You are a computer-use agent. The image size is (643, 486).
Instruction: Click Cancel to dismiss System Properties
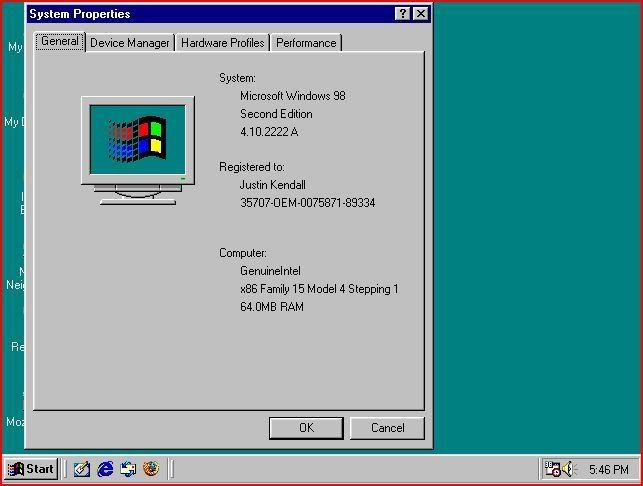tap(387, 428)
